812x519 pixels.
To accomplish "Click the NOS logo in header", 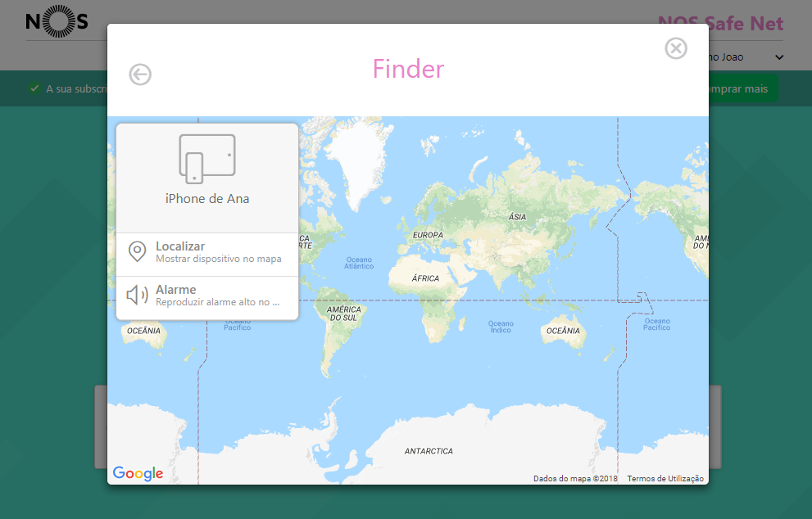I will pos(57,21).
